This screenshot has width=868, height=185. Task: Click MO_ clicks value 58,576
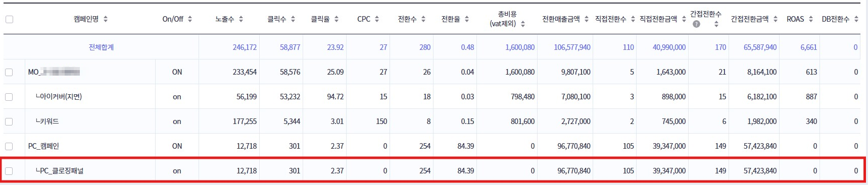290,72
